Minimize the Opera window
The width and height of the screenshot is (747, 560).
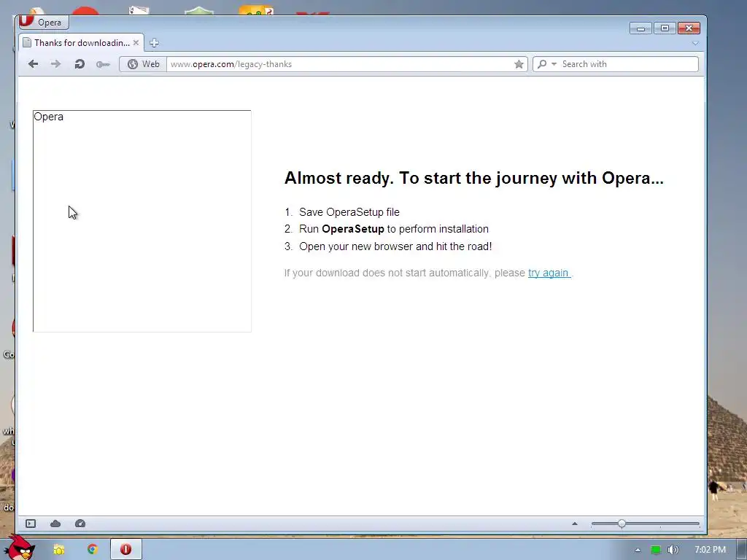[x=640, y=28]
